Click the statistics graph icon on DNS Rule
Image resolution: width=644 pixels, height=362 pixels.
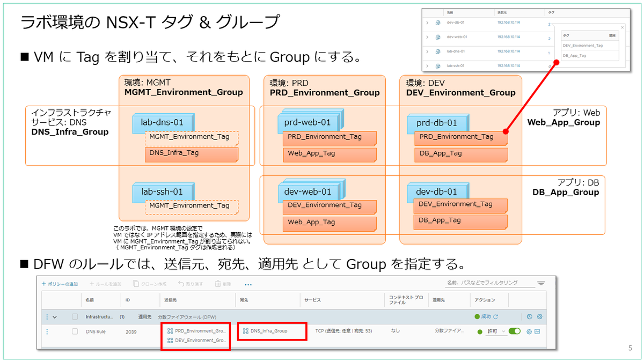(x=537, y=331)
